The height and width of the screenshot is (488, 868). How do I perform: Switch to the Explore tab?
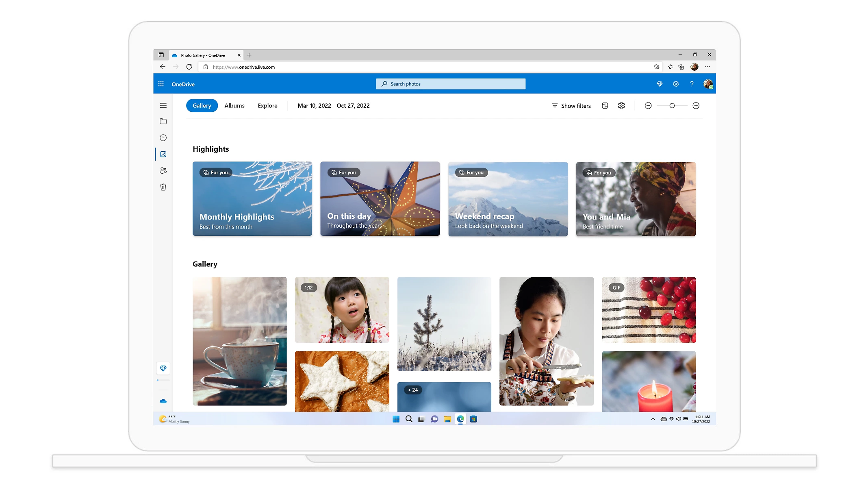267,106
